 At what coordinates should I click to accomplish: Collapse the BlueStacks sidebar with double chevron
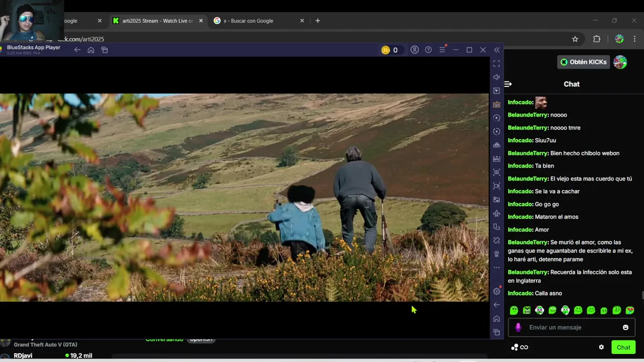[x=497, y=50]
